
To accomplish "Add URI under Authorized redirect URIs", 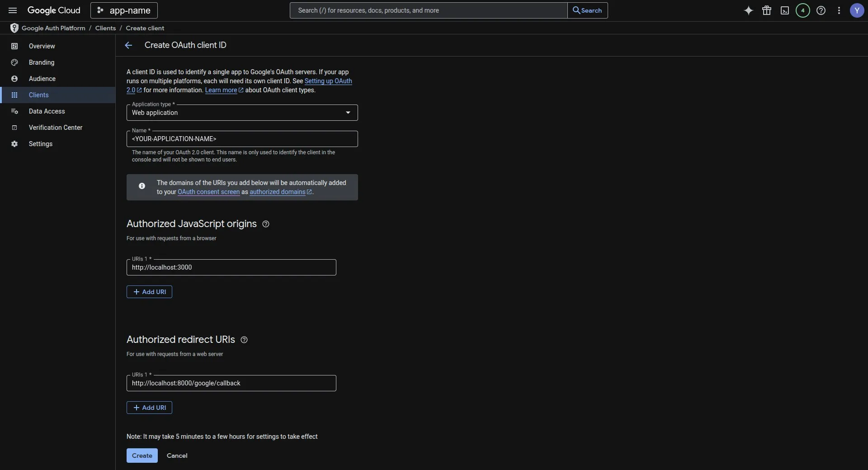I will [x=149, y=408].
